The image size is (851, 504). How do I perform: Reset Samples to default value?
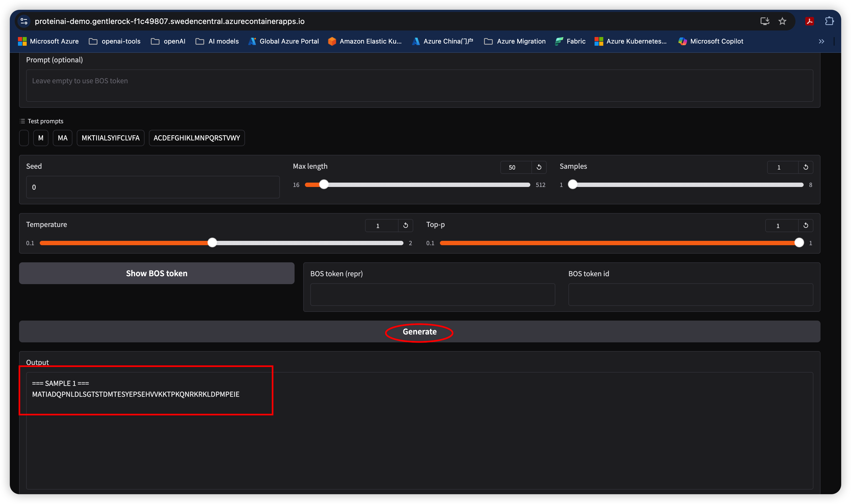806,167
